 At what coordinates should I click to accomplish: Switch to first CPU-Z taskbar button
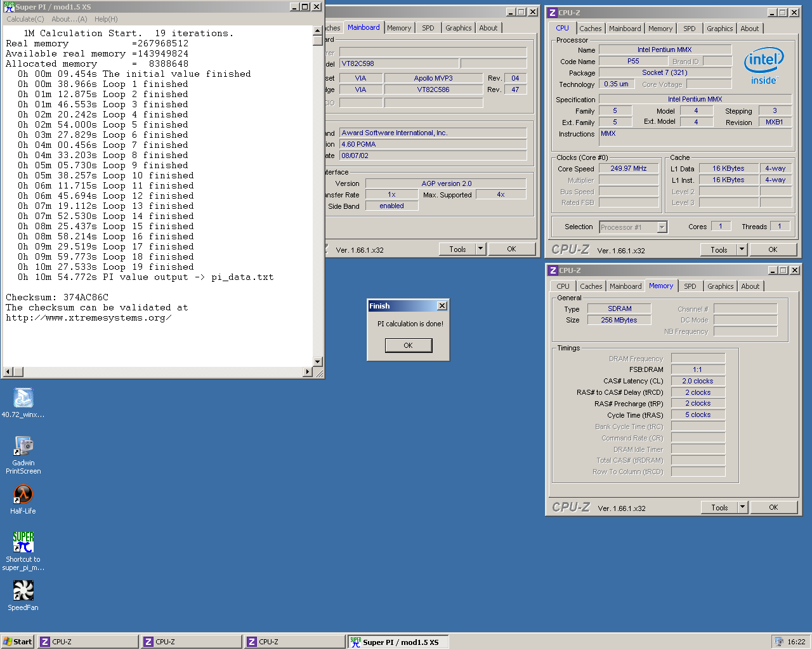88,642
